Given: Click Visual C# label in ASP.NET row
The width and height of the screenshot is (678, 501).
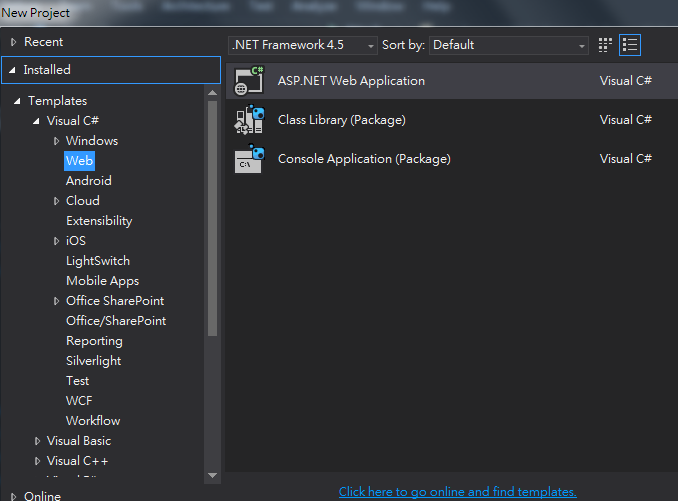Looking at the screenshot, I should click(626, 81).
